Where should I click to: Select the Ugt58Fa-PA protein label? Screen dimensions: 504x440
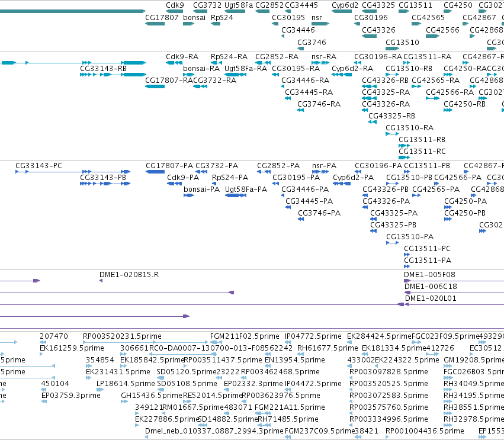pos(246,190)
